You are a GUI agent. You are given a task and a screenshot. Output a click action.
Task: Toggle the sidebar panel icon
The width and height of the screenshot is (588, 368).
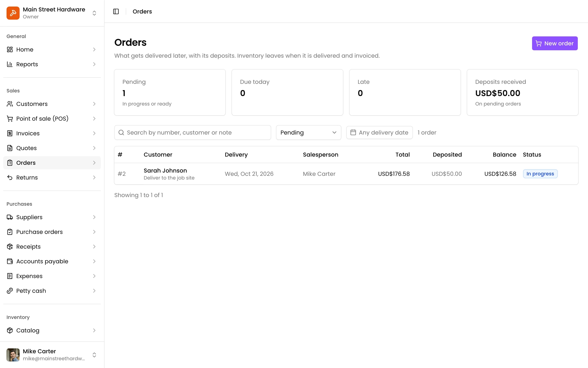[x=116, y=11]
